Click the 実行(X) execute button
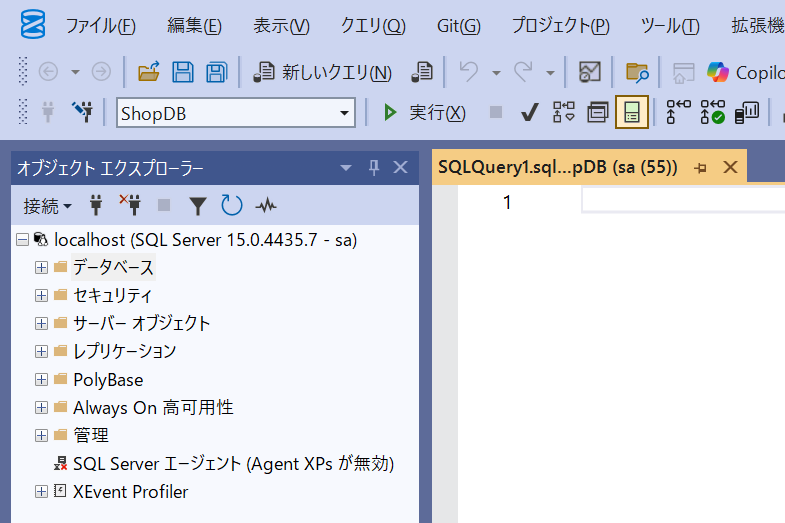785x523 pixels. [425, 113]
